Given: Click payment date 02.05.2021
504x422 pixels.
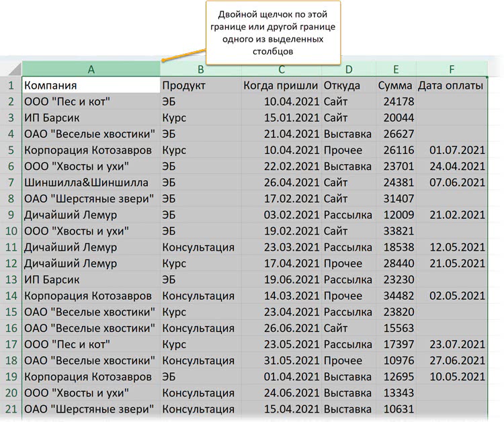Looking at the screenshot, I should pyautogui.click(x=452, y=296).
